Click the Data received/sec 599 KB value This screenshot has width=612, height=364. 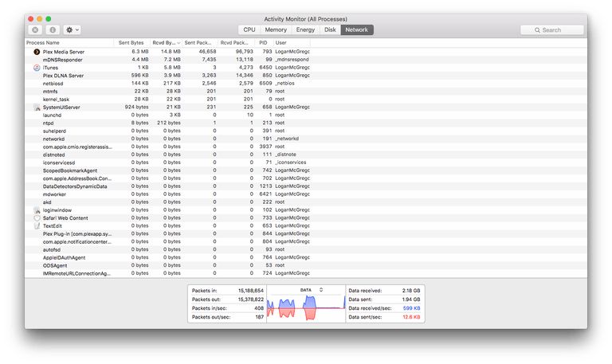(411, 308)
